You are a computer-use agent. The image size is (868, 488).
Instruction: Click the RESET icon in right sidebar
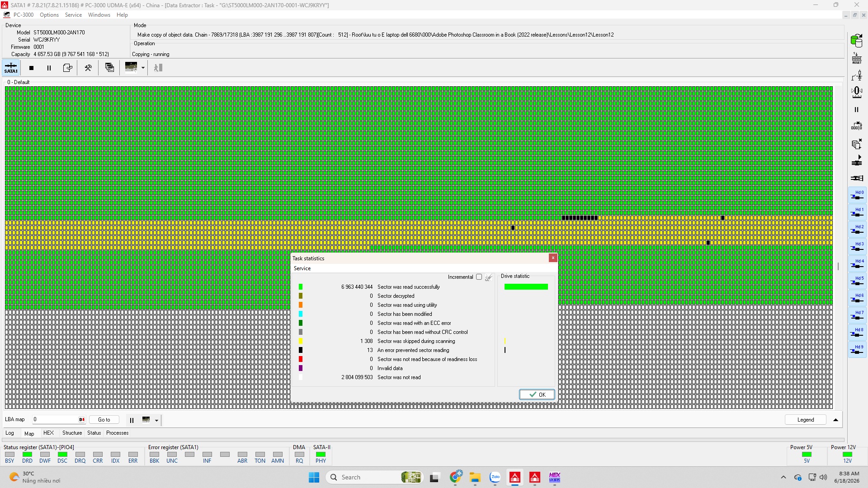point(856,58)
